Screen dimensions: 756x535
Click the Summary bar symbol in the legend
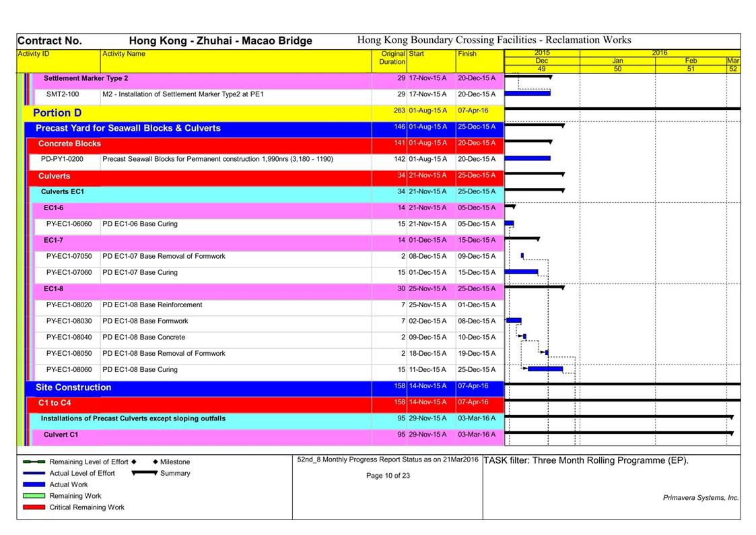point(145,473)
